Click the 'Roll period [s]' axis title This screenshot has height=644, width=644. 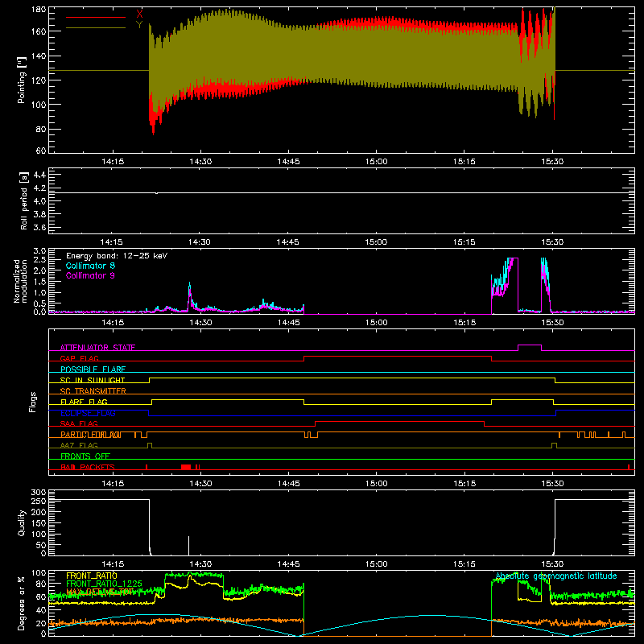[24, 200]
